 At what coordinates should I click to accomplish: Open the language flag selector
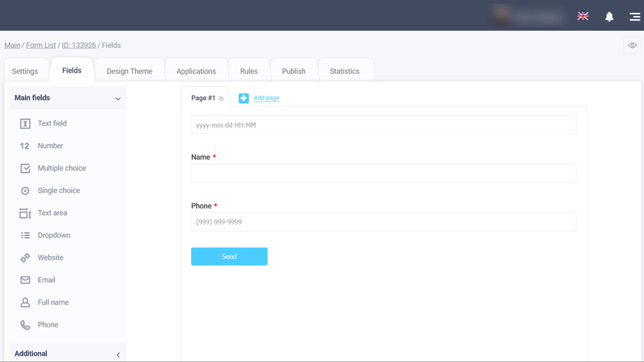coord(582,16)
